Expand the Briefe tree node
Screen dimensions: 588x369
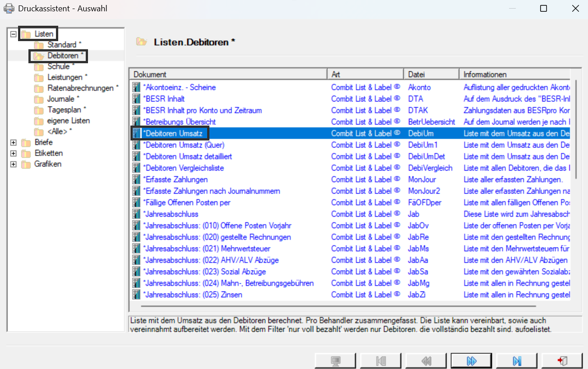point(14,142)
